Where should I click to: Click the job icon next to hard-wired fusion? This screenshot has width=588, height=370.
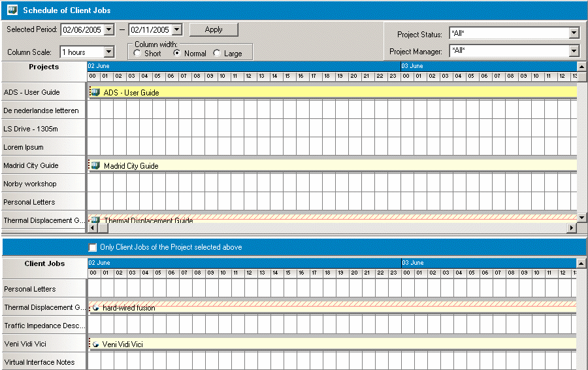tap(95, 308)
